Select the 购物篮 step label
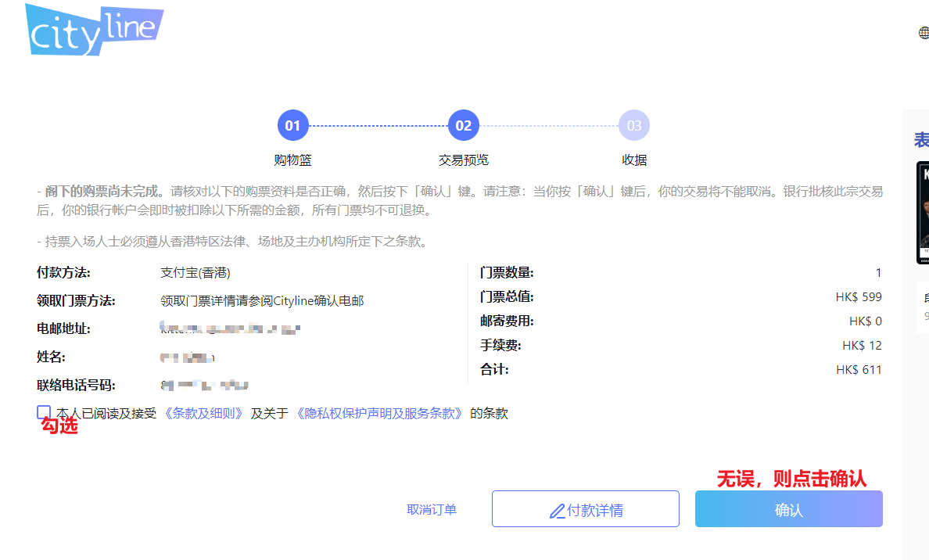 point(292,160)
